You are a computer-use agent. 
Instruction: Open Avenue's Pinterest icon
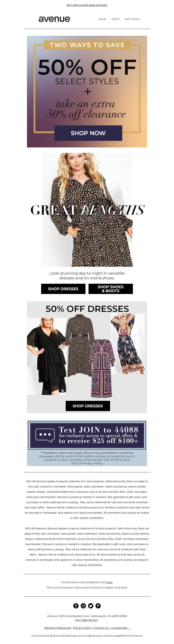pos(98,605)
